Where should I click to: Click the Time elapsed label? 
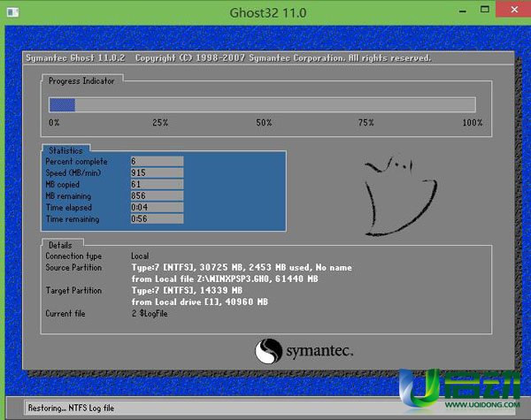69,208
